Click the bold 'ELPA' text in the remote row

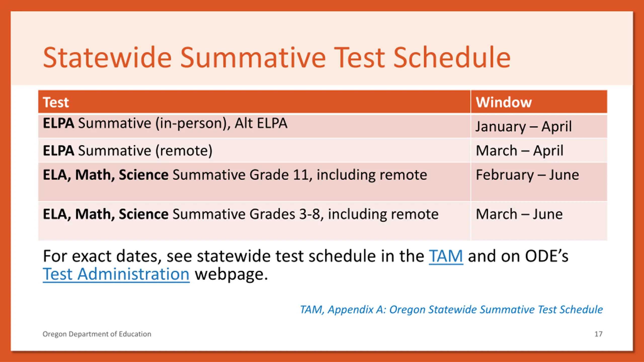tap(58, 151)
